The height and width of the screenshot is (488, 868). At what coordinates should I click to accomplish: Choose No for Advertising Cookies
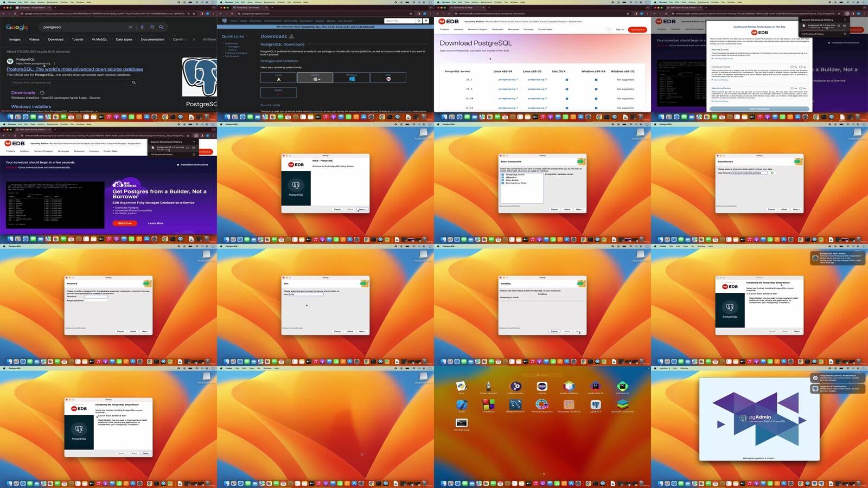792,88
